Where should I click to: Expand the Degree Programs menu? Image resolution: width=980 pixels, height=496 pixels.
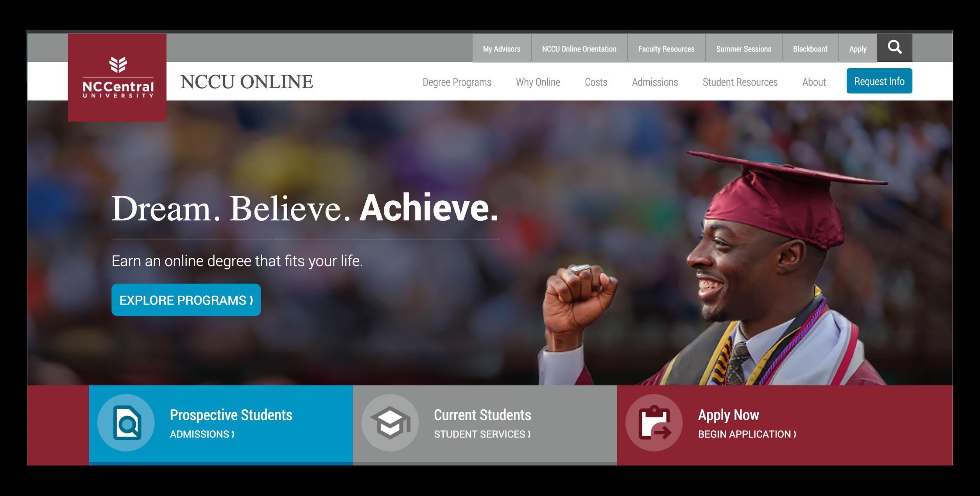pyautogui.click(x=457, y=82)
